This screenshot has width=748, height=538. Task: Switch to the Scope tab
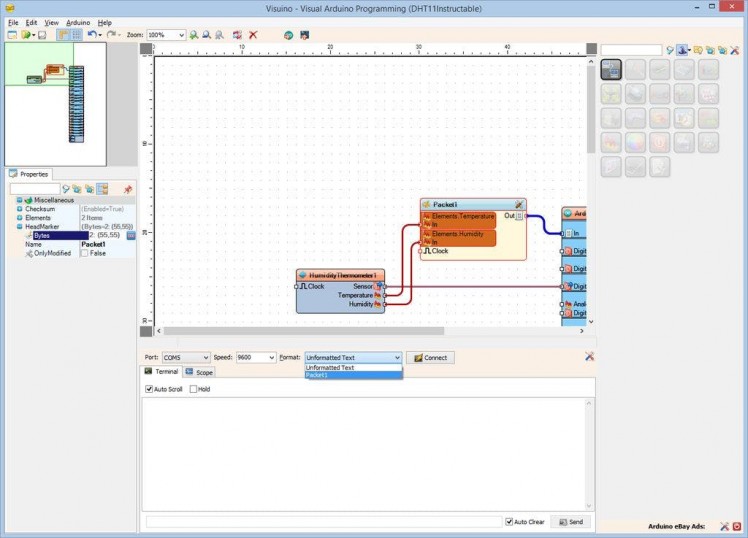click(x=199, y=372)
